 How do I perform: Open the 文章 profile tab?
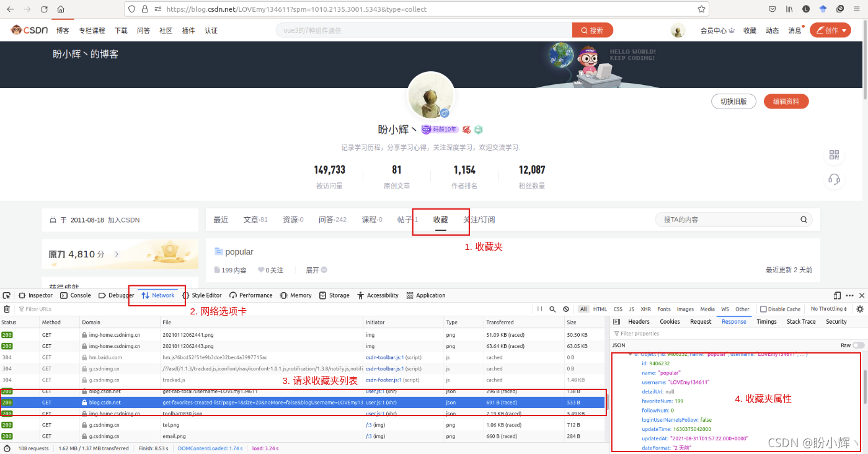point(255,220)
